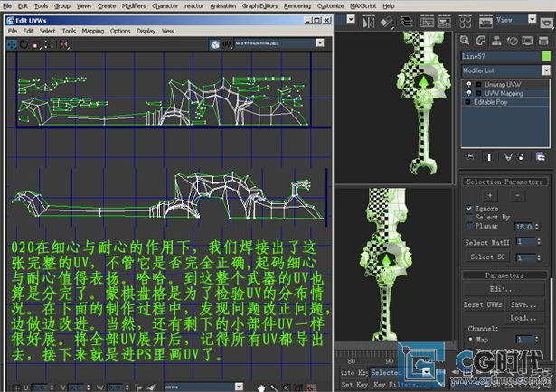Click the Mirror tool in Edit UVWs toolbar
This screenshot has width=556, height=392.
pyautogui.click(x=64, y=44)
